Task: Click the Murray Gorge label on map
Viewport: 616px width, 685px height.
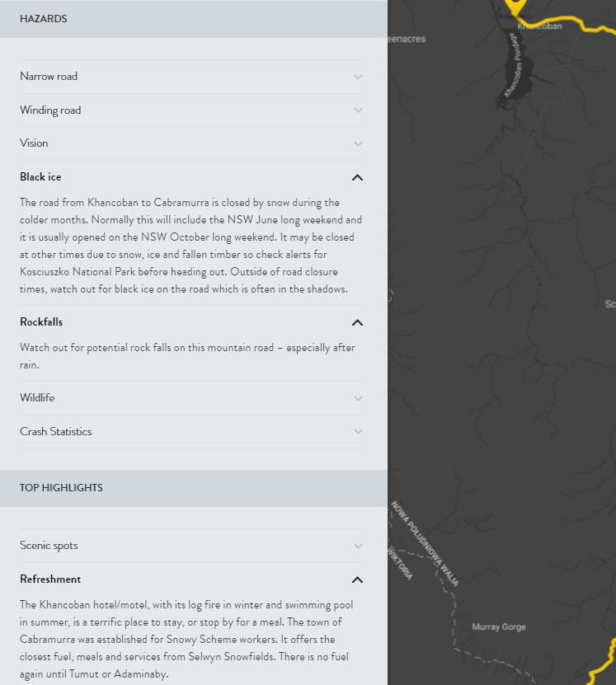Action: tap(498, 627)
